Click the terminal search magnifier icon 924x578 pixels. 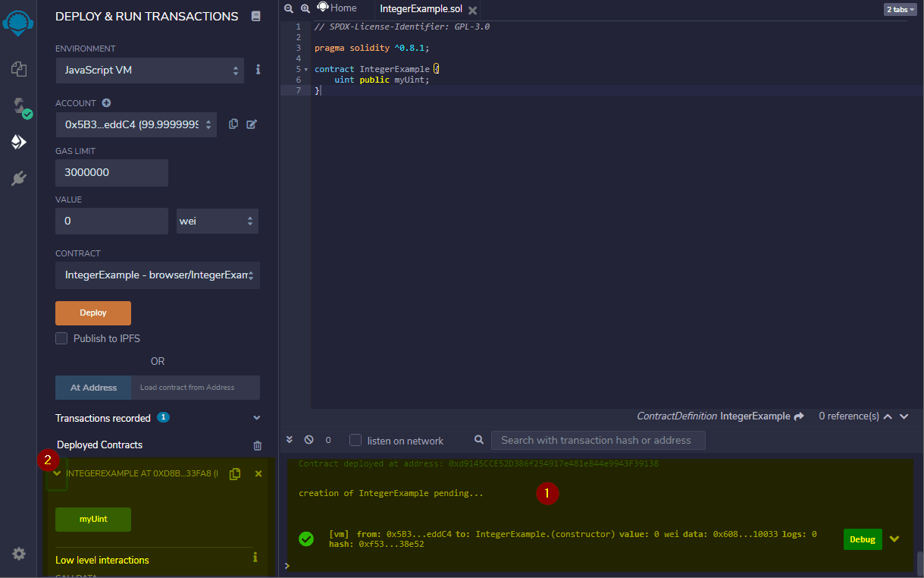[479, 440]
